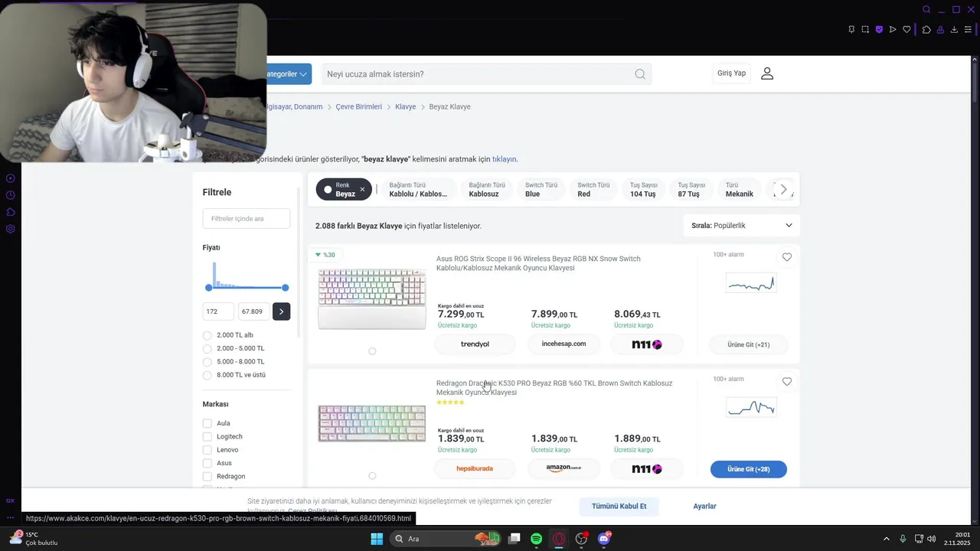Check the Lenovo brand checkbox
The image size is (980, 551).
(207, 450)
